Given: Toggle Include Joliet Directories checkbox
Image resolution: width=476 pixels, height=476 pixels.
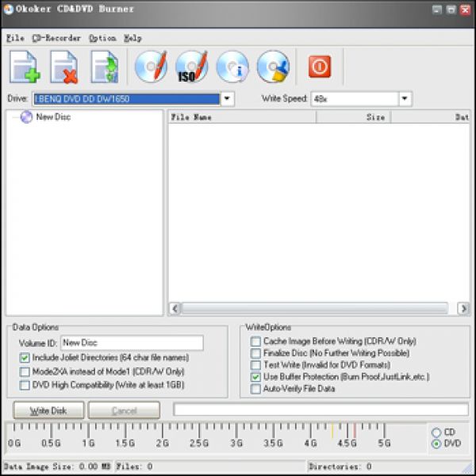Looking at the screenshot, I should click(x=25, y=358).
